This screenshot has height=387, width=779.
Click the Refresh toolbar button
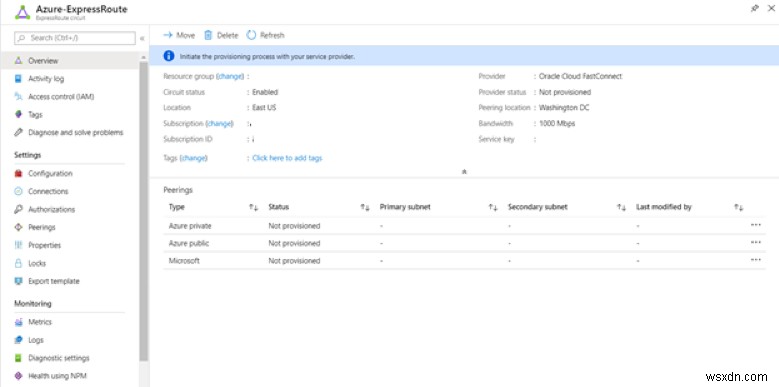(x=265, y=35)
